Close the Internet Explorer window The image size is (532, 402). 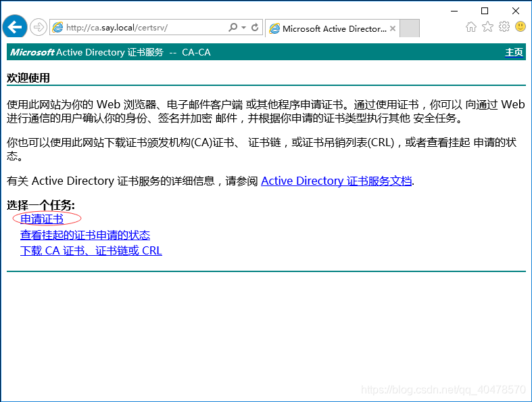pyautogui.click(x=516, y=11)
